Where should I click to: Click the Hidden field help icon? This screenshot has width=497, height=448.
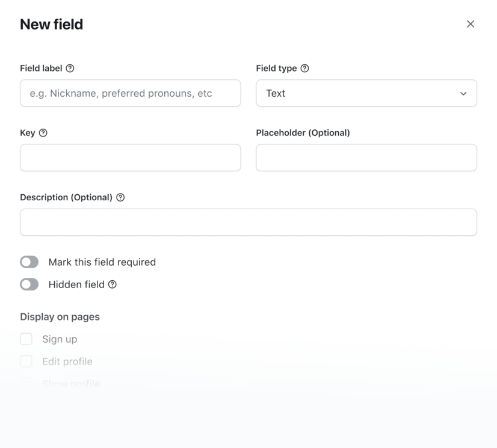[x=113, y=284]
